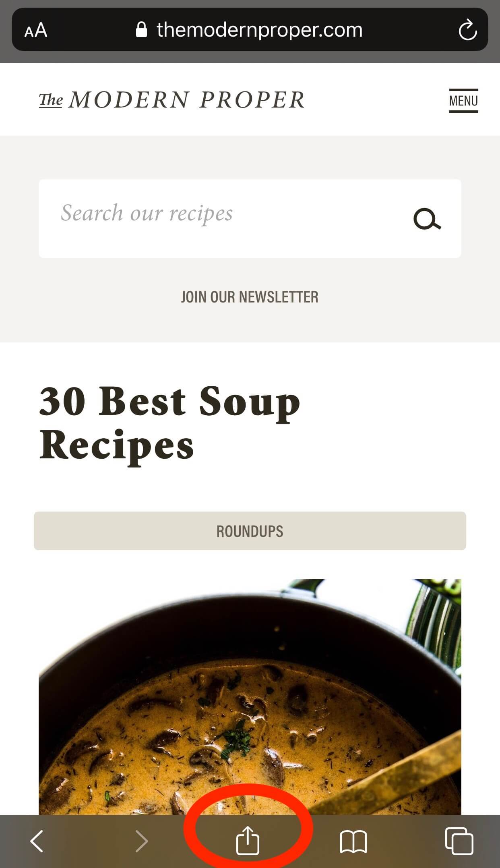Tap the mushroom soup pot photo
Screen dimensions: 500x868
(250, 697)
